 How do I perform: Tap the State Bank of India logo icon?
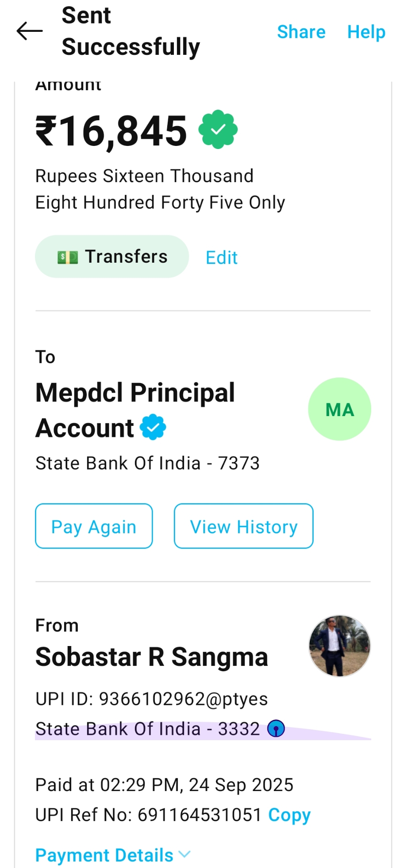click(x=276, y=729)
